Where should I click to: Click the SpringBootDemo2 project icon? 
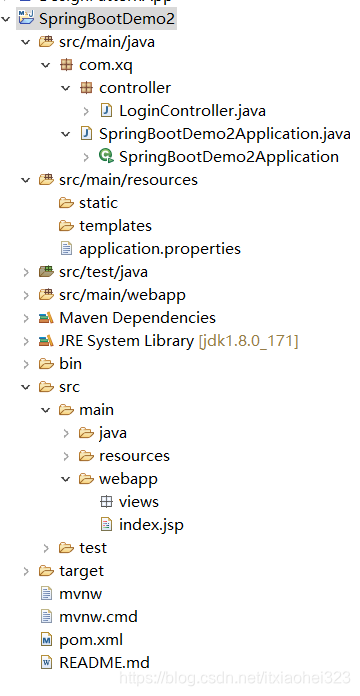point(26,19)
